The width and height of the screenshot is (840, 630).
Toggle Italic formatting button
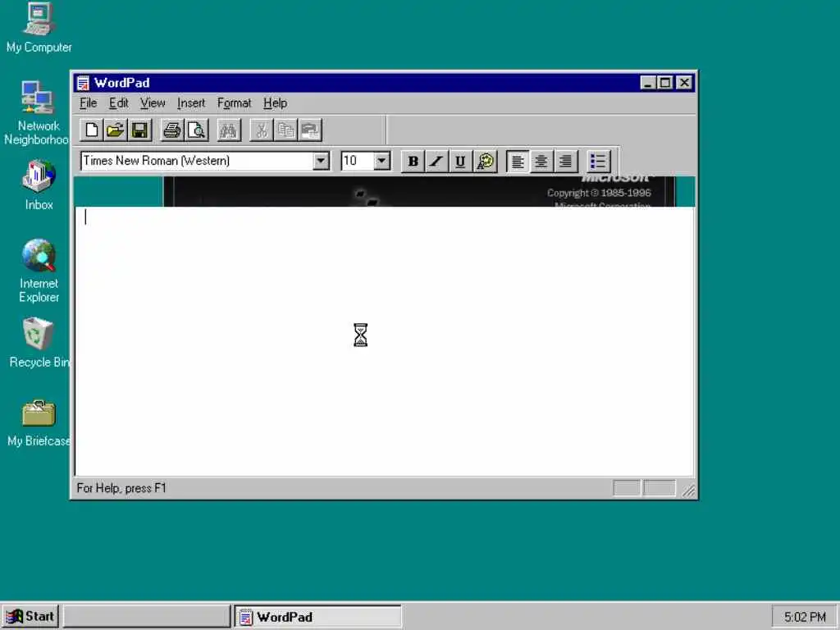(436, 162)
